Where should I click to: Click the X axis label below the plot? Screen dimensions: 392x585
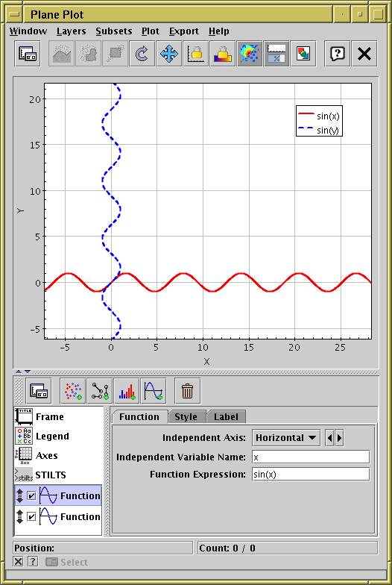[206, 361]
